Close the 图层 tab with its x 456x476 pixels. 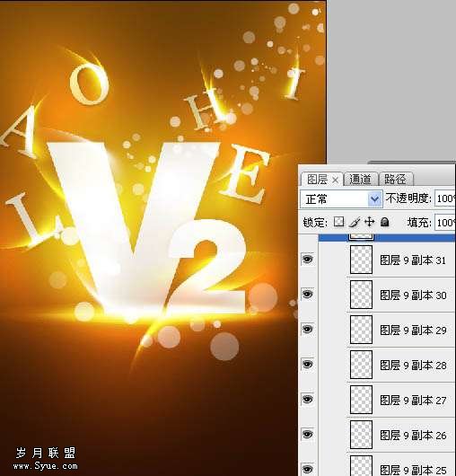pos(335,180)
